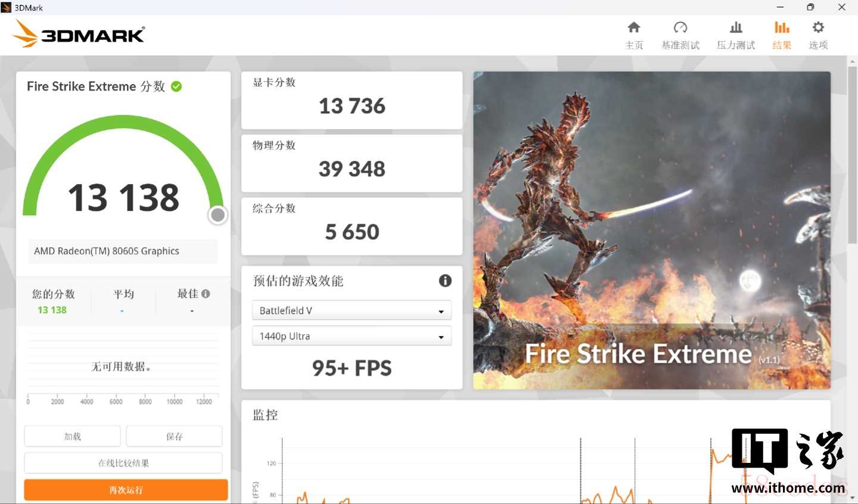This screenshot has height=504, width=858.
Task: Click the Graphics score (显卡分数) 13 736 card
Action: pyautogui.click(x=352, y=100)
